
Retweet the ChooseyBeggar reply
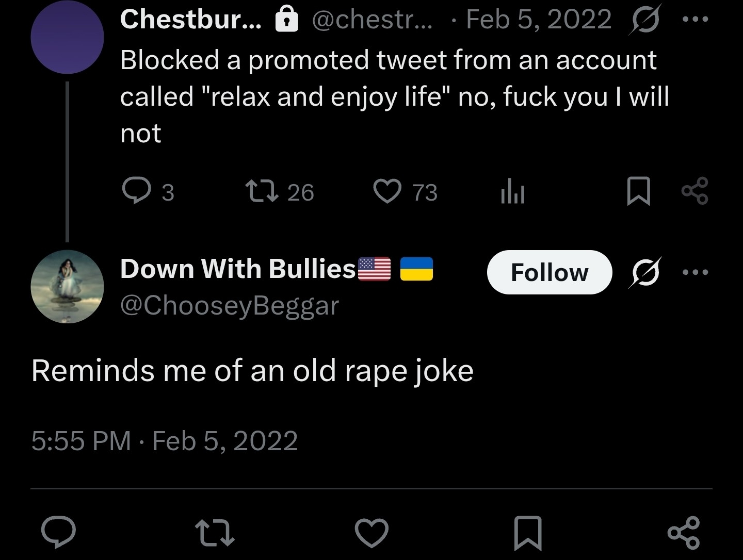click(215, 533)
